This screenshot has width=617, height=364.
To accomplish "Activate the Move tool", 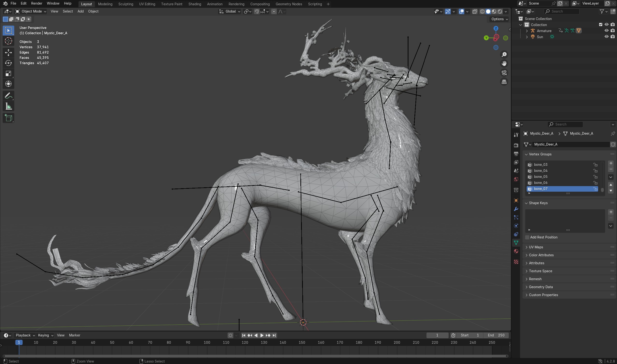I will [8, 52].
